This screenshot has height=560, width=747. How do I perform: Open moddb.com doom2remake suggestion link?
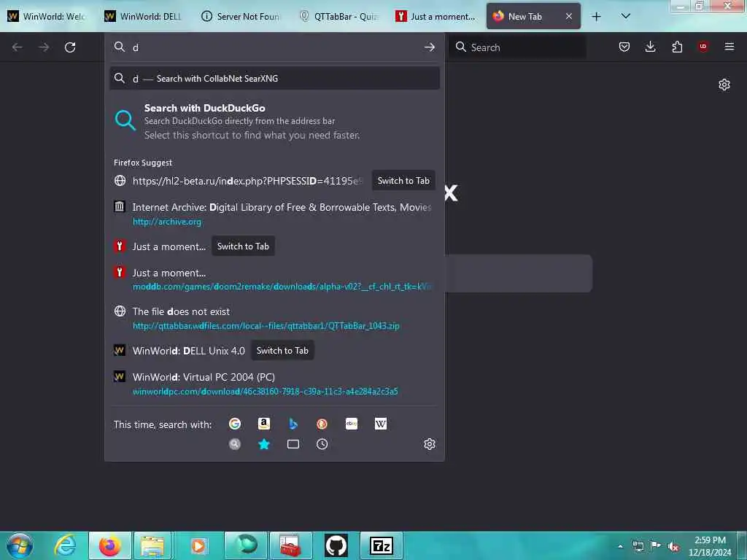click(x=274, y=279)
